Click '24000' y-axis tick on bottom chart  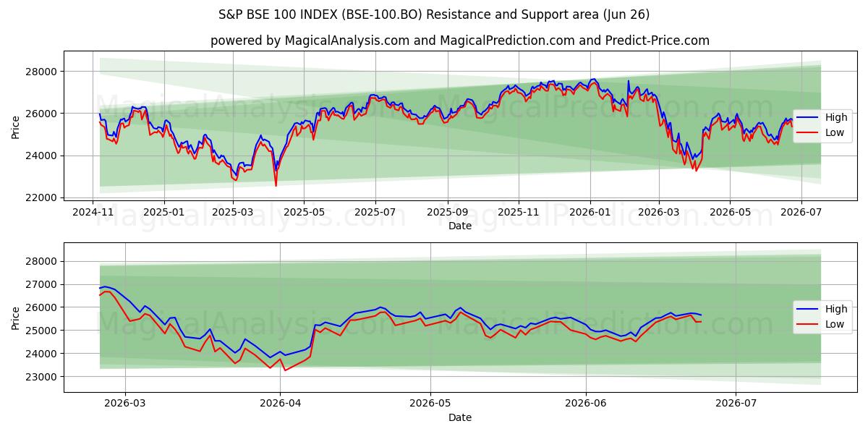(43, 354)
